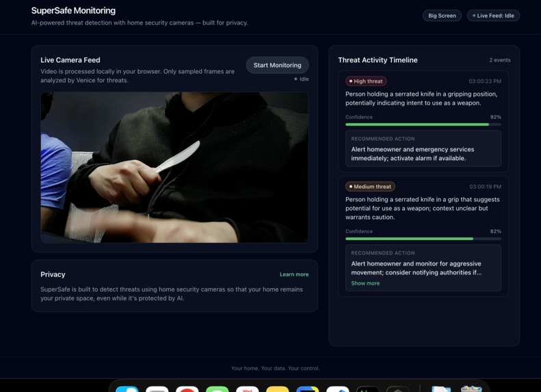Click the SuperSafe Monitoring title
Viewport: 541px width, 392px height.
pos(73,11)
